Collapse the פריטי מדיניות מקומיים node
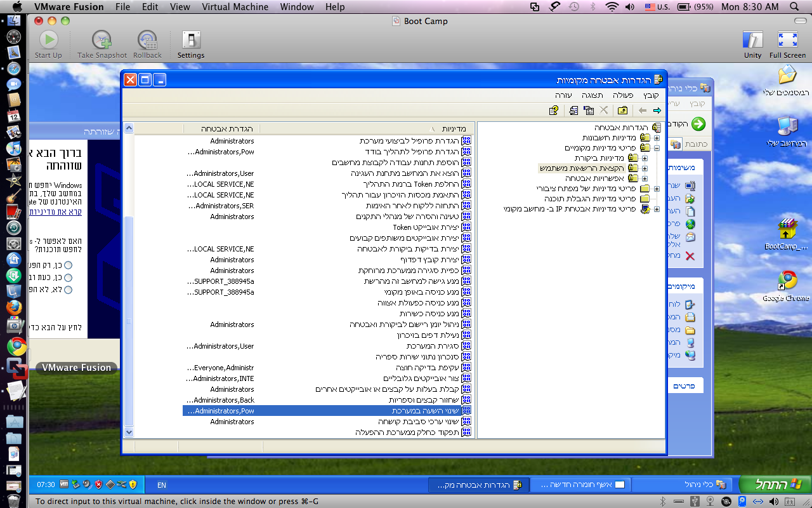Viewport: 812px width, 508px height. click(x=657, y=148)
